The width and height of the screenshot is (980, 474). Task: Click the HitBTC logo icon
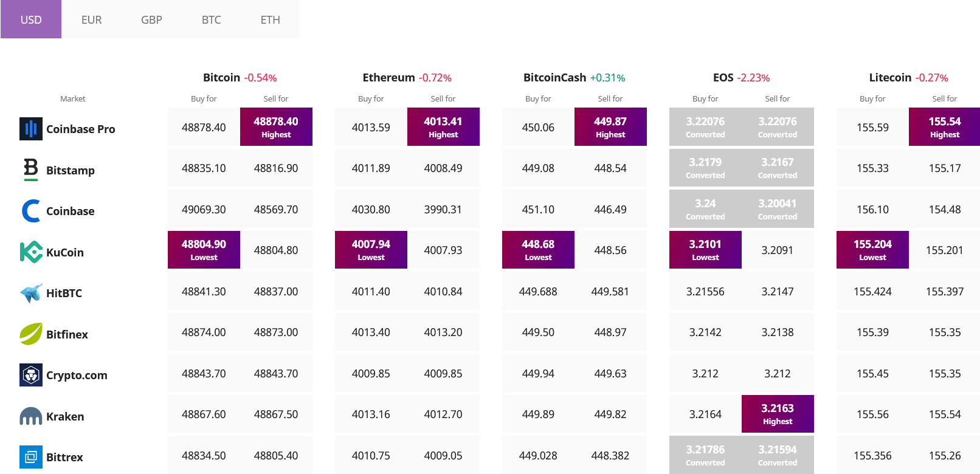(x=31, y=293)
